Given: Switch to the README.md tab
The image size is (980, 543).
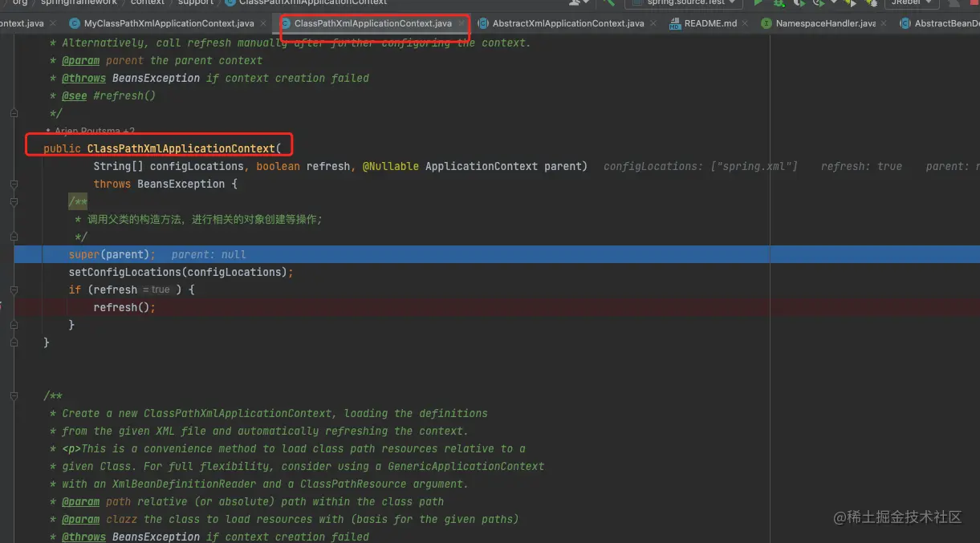Looking at the screenshot, I should (710, 23).
